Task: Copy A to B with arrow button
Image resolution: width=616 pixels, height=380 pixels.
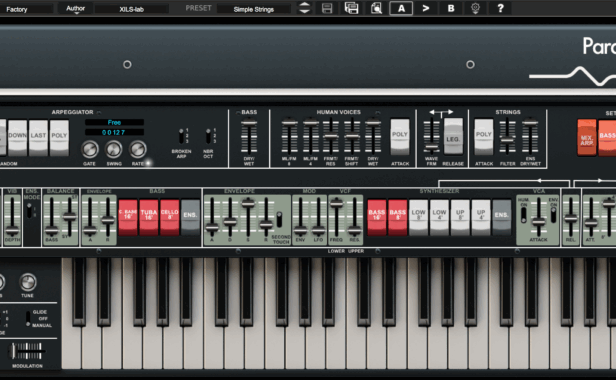Action: pos(426,8)
